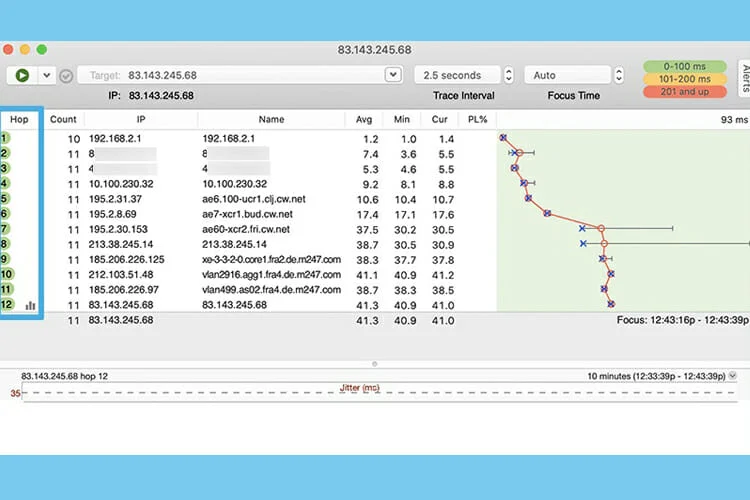Image resolution: width=750 pixels, height=500 pixels.
Task: Select the hop 7 green circle
Action: [7, 228]
